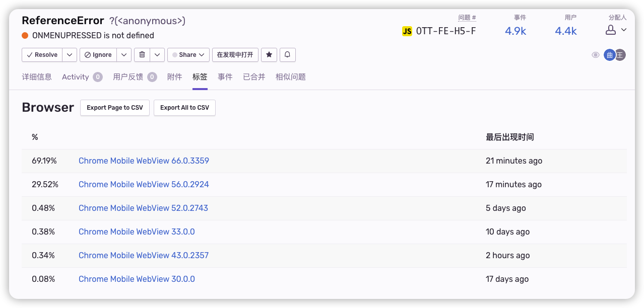Ignore the issue using the Ignore button
This screenshot has width=644, height=308.
(x=97, y=54)
